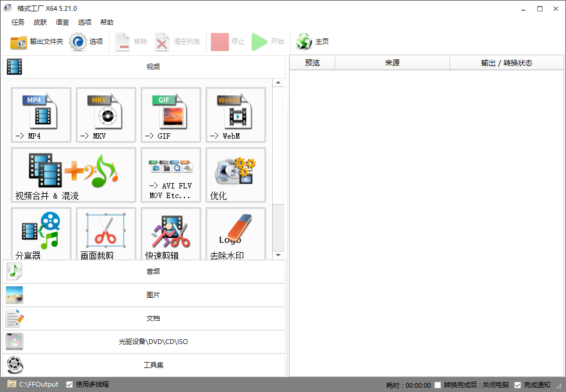566x392 pixels.
Task: Expand the 工具集 category
Action: click(x=144, y=365)
